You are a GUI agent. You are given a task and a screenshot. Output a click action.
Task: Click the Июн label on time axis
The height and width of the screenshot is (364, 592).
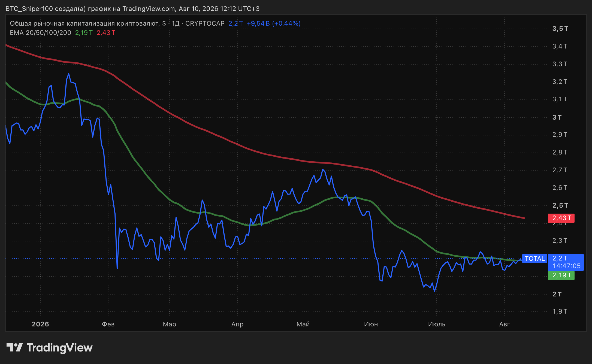tap(371, 324)
